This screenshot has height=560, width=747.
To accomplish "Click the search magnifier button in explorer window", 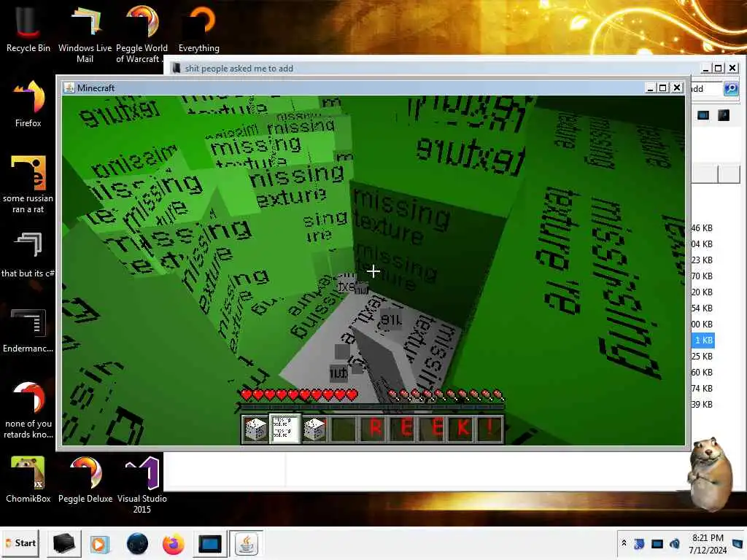I will [731, 88].
